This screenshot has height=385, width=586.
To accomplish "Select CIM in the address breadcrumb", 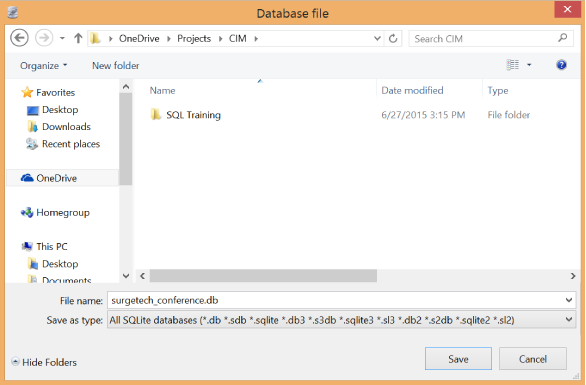I will 237,38.
